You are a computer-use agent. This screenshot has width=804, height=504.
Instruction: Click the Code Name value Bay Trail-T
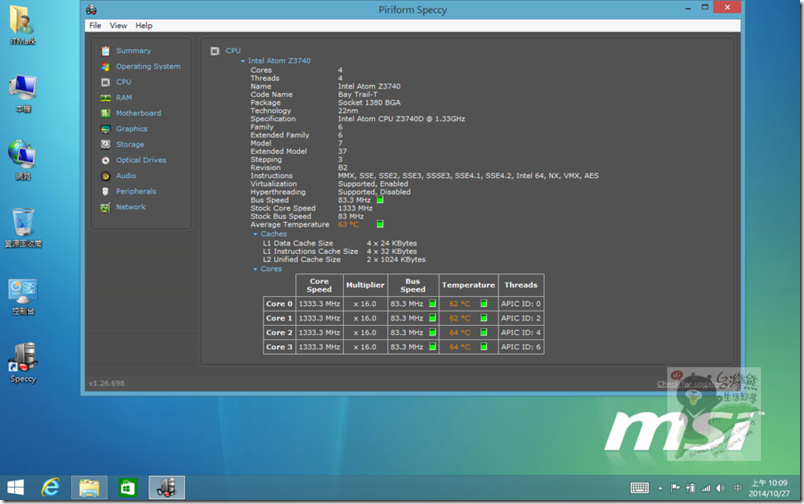[357, 94]
